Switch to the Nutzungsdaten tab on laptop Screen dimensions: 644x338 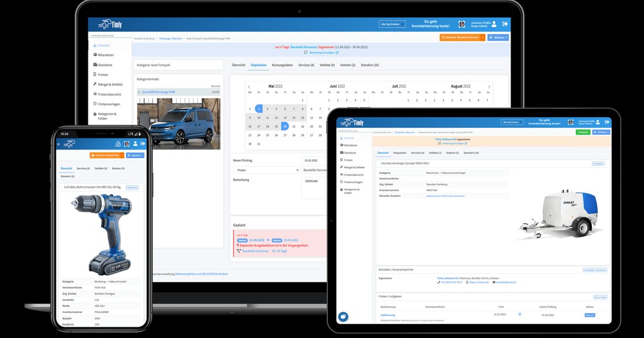[x=282, y=65]
